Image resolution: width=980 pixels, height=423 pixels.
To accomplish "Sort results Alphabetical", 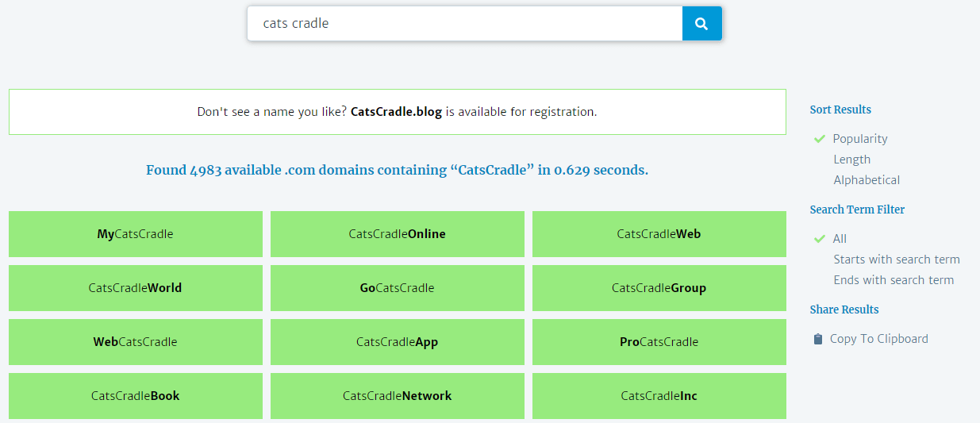I will coord(867,180).
